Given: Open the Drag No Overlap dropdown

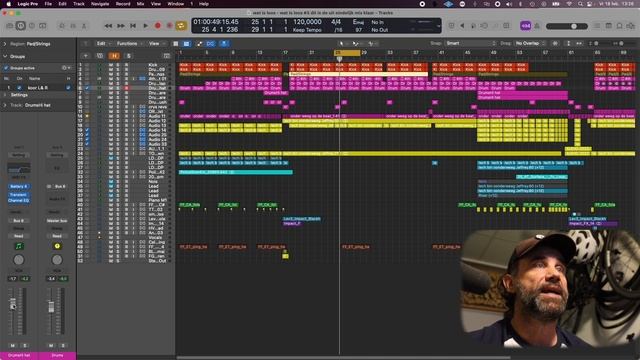Looking at the screenshot, I should pos(531,43).
